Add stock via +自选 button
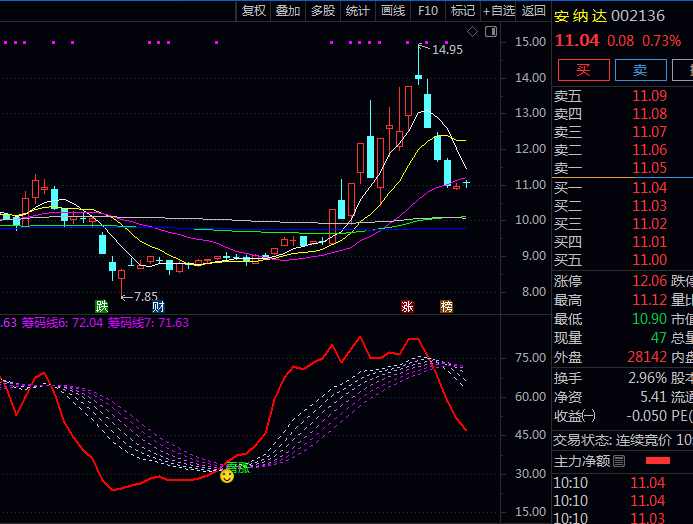 (x=499, y=11)
